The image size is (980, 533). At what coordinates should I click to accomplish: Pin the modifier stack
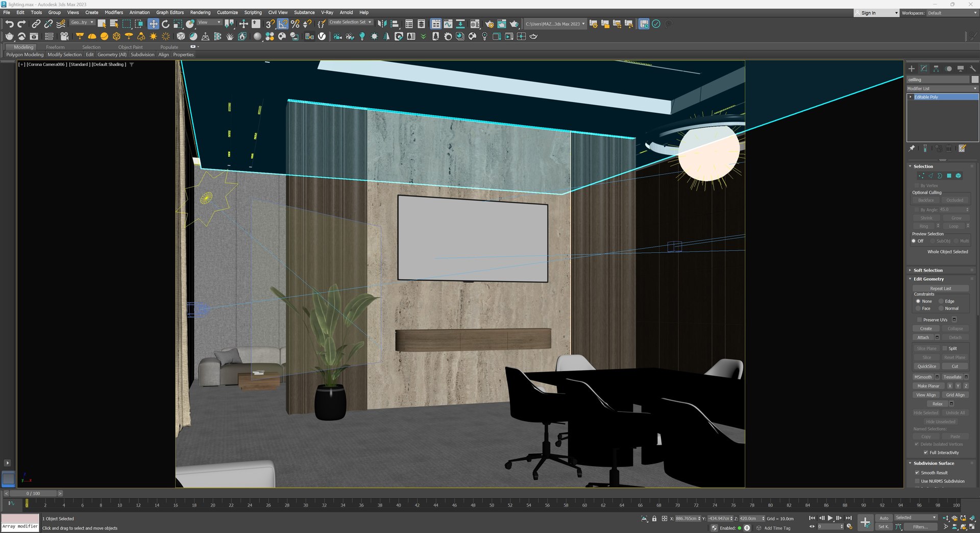point(912,149)
